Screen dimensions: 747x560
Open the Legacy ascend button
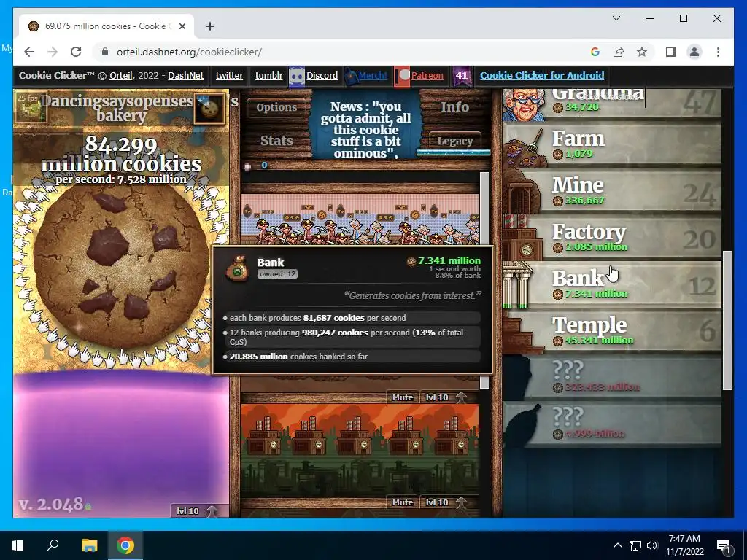[x=455, y=141]
